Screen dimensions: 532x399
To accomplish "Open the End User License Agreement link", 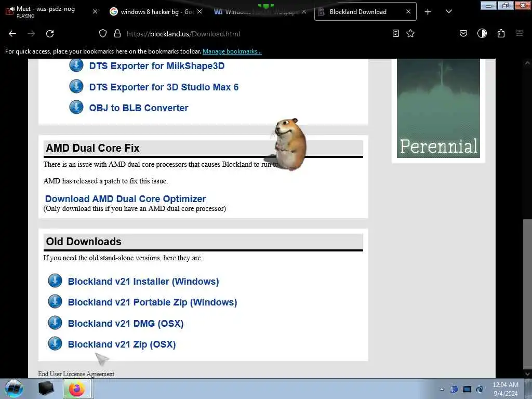I will point(76,374).
